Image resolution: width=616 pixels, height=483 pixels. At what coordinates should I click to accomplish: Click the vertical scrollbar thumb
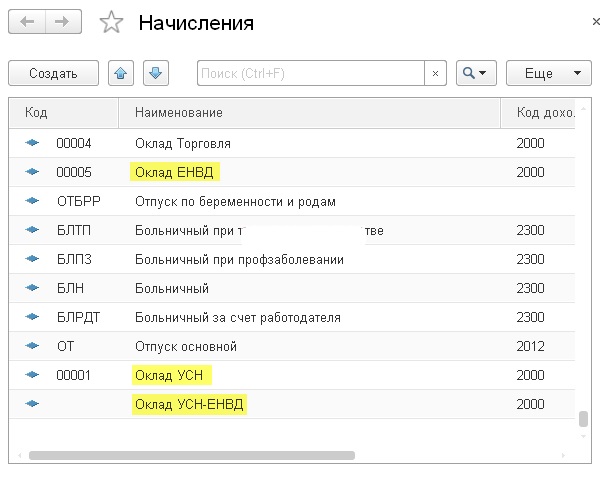(x=583, y=419)
